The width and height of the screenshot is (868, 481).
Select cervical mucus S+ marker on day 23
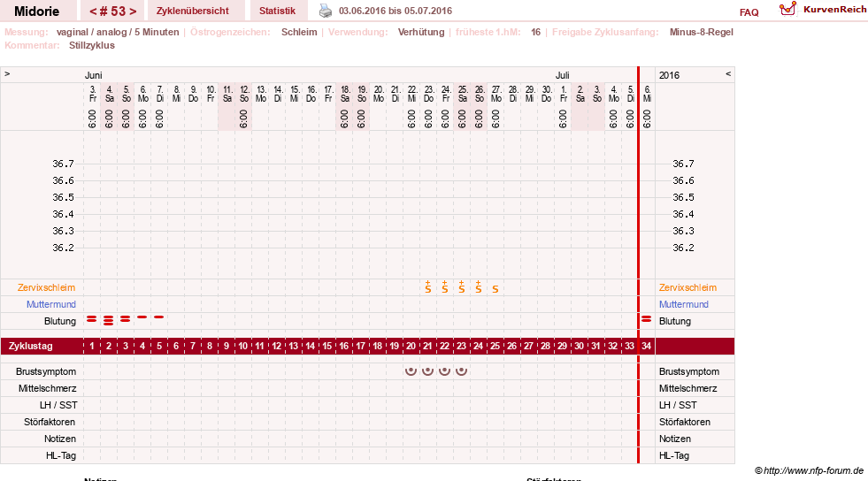coord(462,287)
